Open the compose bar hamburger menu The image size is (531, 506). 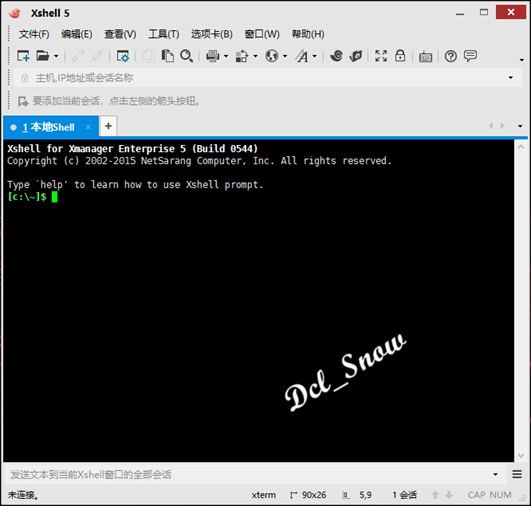(517, 474)
